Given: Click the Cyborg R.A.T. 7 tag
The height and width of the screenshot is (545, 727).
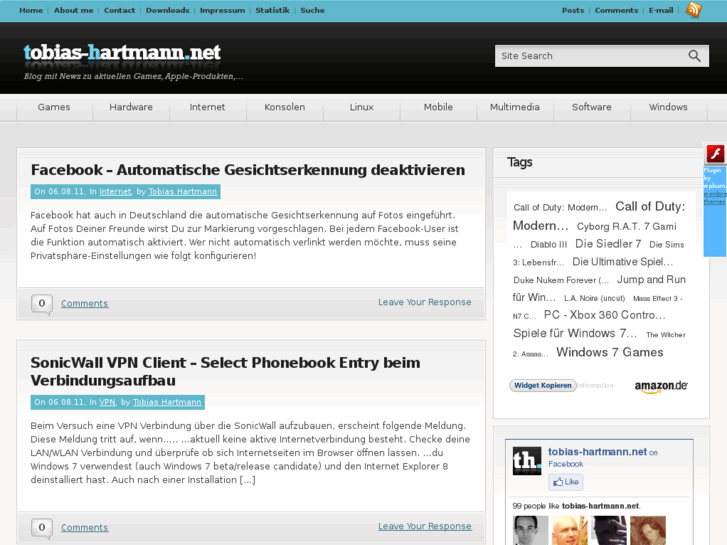Looking at the screenshot, I should click(x=626, y=227).
